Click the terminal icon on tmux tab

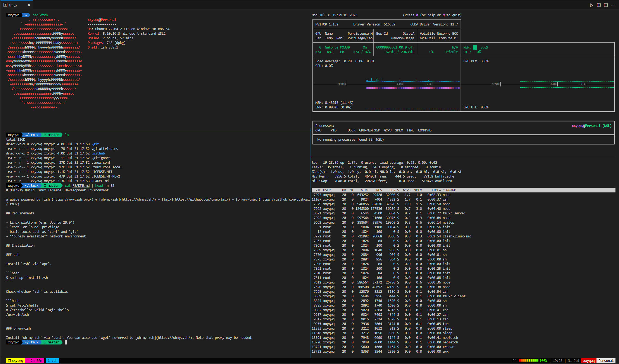point(5,5)
